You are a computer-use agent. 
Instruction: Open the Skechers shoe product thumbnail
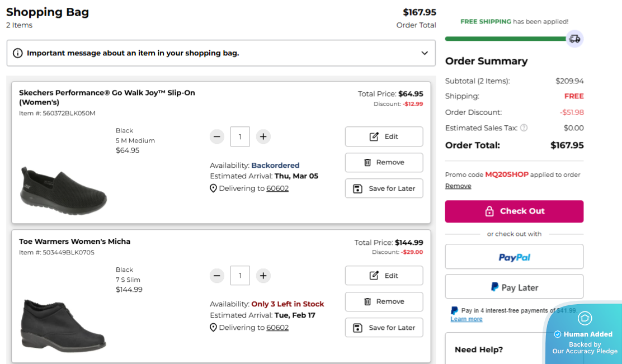(63, 190)
